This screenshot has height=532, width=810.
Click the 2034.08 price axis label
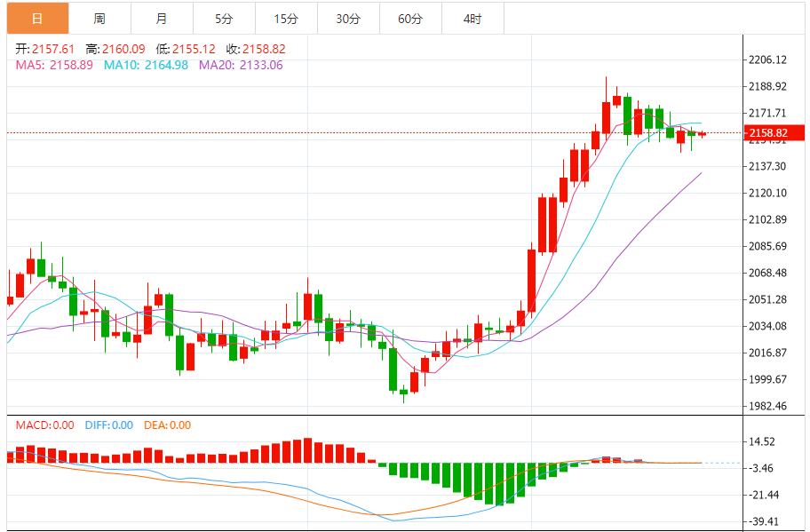767,326
